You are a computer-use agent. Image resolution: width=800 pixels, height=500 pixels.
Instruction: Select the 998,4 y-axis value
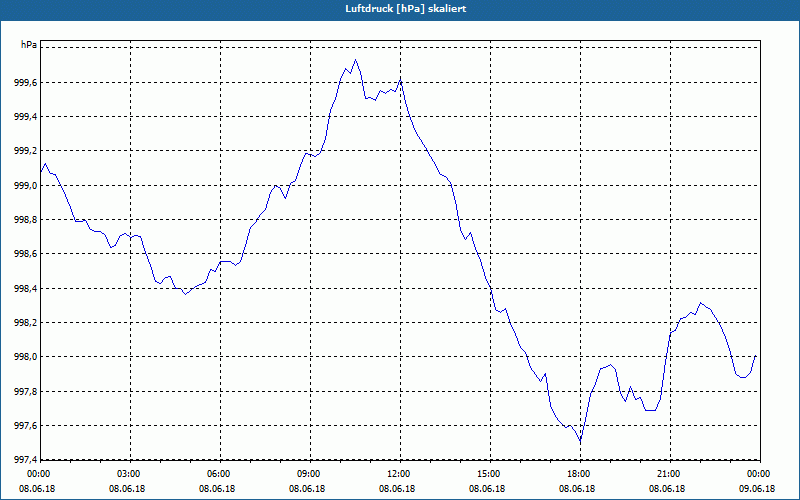click(25, 289)
